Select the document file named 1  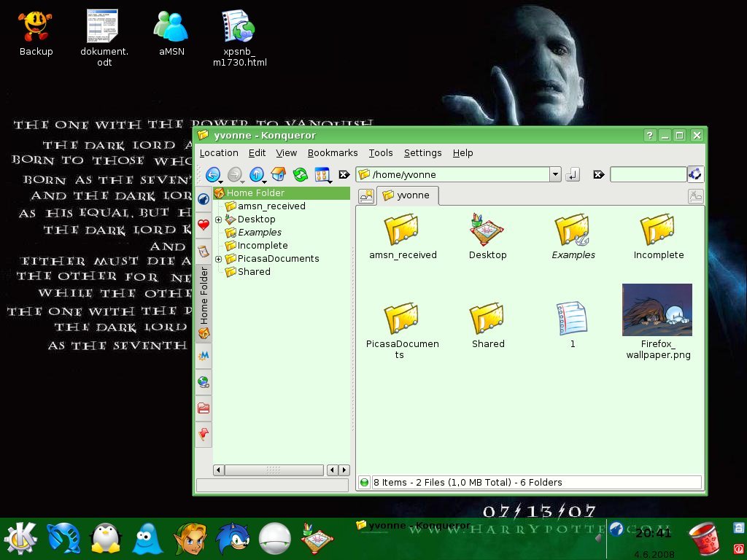click(572, 324)
